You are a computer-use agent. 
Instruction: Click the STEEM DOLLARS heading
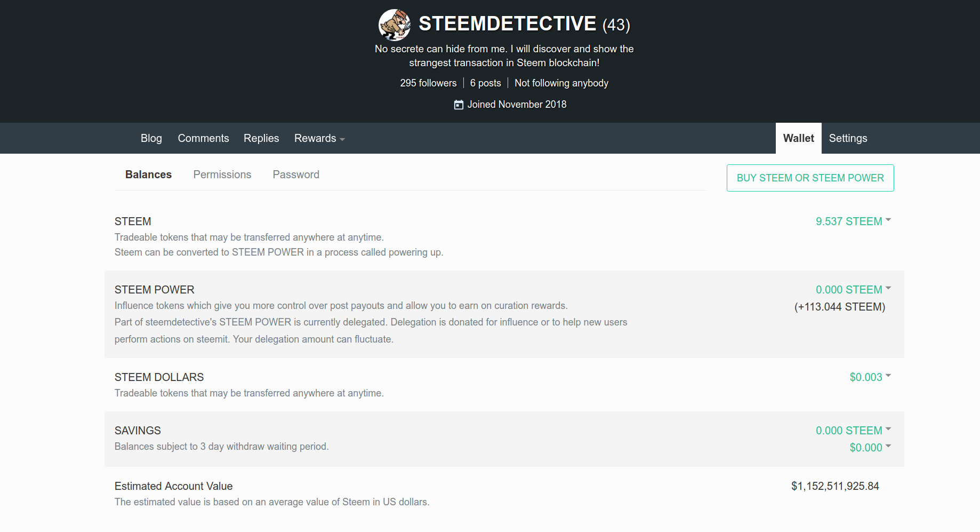click(x=159, y=377)
